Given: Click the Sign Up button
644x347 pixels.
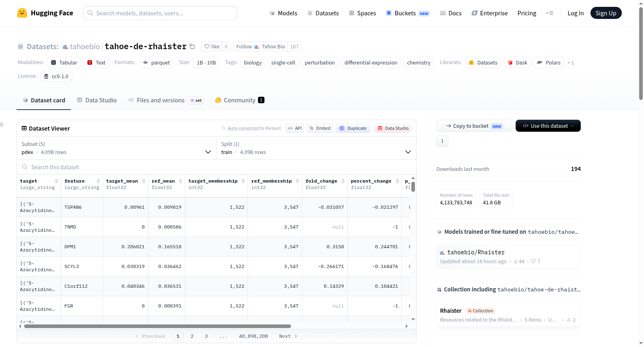Looking at the screenshot, I should pos(606,13).
